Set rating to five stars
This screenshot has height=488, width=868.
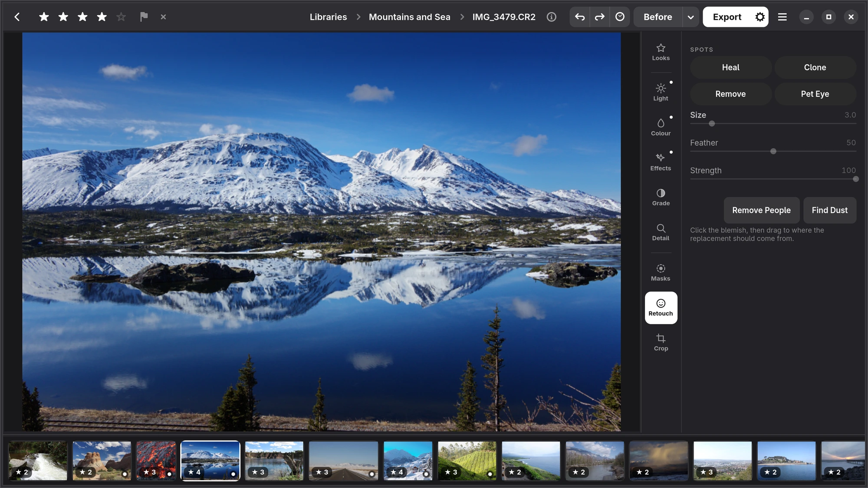[x=121, y=17]
